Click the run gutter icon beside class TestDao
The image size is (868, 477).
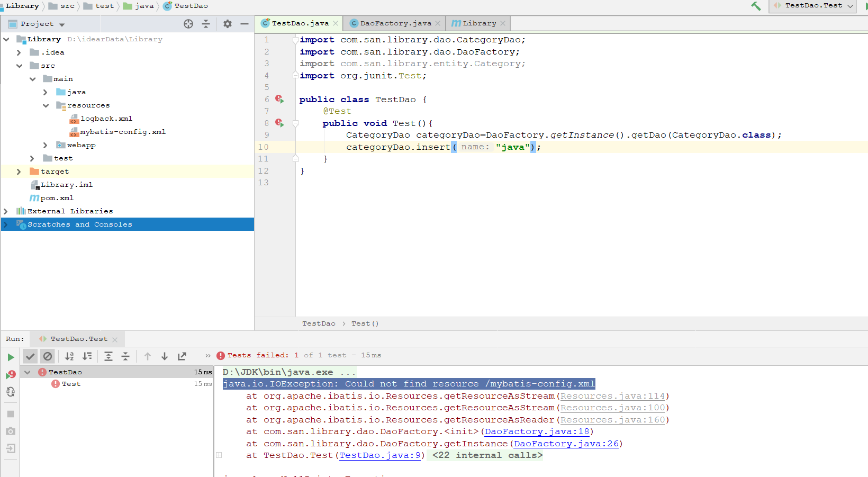[279, 100]
